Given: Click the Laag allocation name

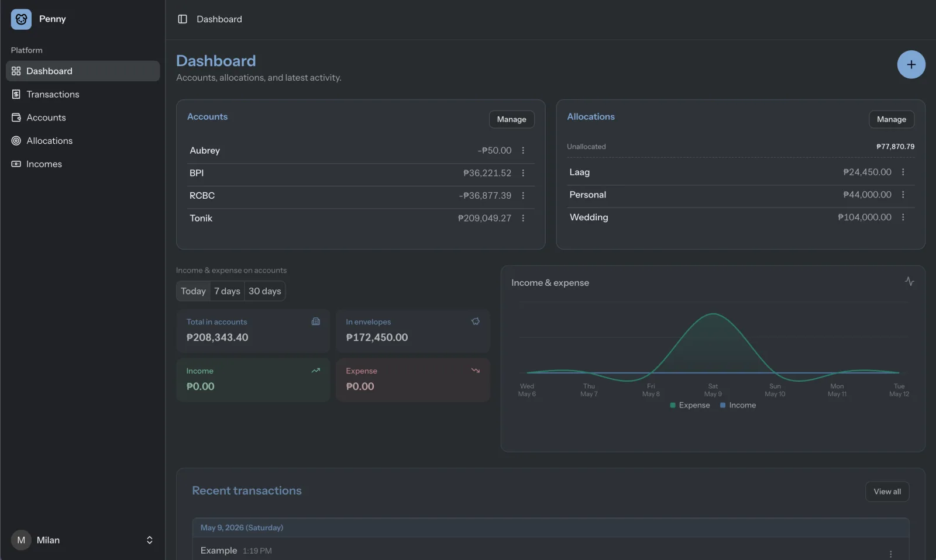Looking at the screenshot, I should (579, 172).
